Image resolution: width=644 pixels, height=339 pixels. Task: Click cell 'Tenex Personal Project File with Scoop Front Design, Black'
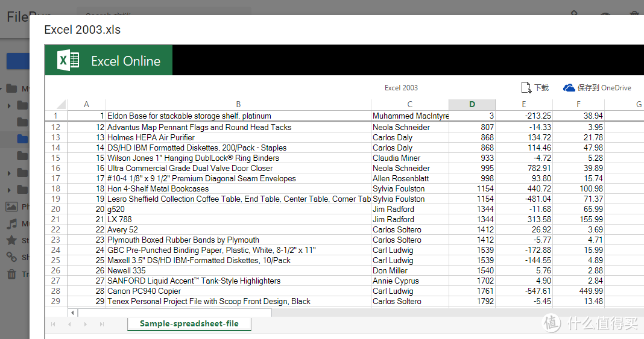click(x=238, y=301)
